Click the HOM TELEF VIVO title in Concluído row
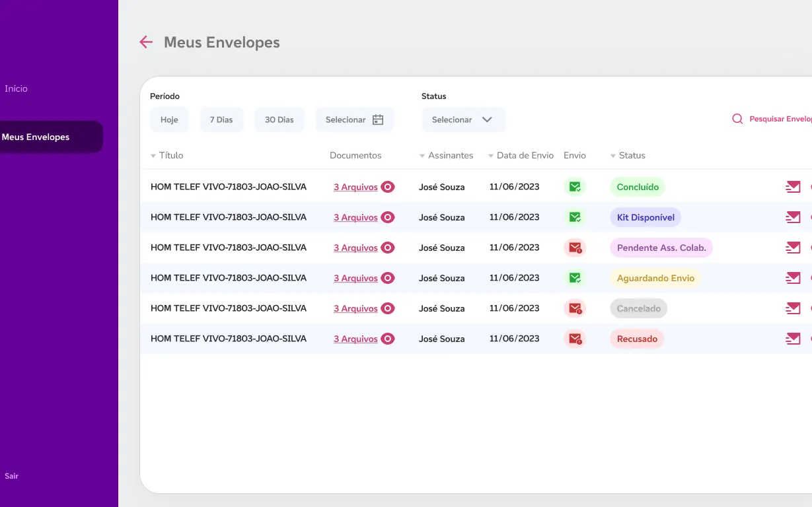812x507 pixels. (229, 187)
